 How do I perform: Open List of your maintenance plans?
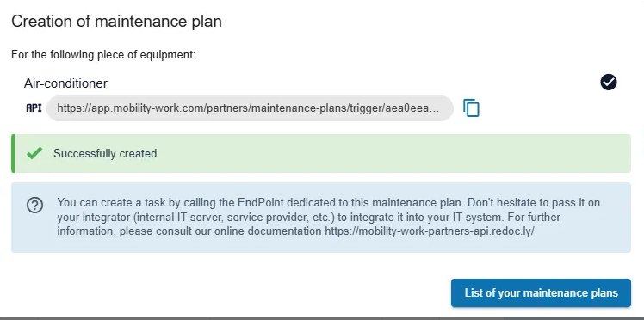click(x=541, y=293)
